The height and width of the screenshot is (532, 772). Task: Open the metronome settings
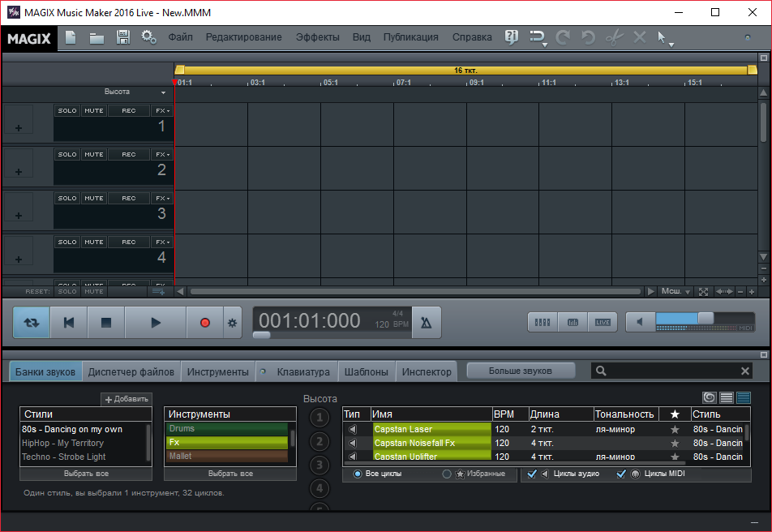pyautogui.click(x=427, y=323)
